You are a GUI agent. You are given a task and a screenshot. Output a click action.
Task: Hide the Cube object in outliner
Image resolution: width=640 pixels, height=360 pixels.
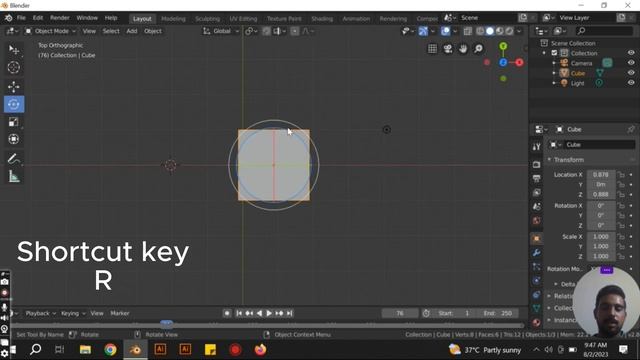tap(631, 73)
